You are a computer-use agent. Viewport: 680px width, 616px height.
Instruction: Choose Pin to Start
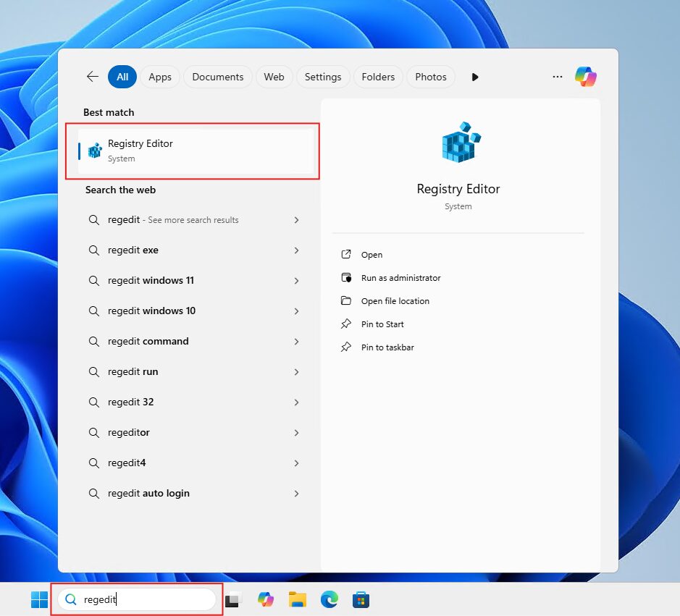382,324
